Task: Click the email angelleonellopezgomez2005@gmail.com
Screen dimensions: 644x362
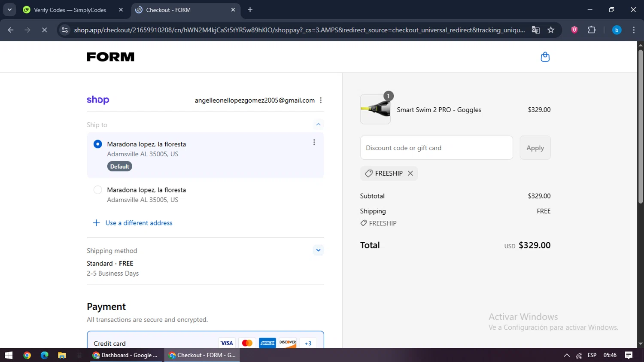Action: pyautogui.click(x=255, y=100)
